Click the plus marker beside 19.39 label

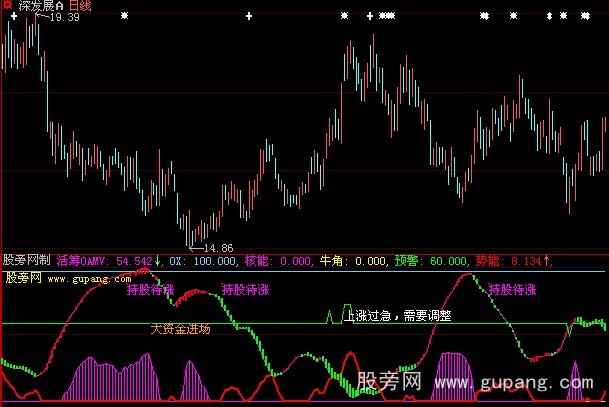[14, 16]
